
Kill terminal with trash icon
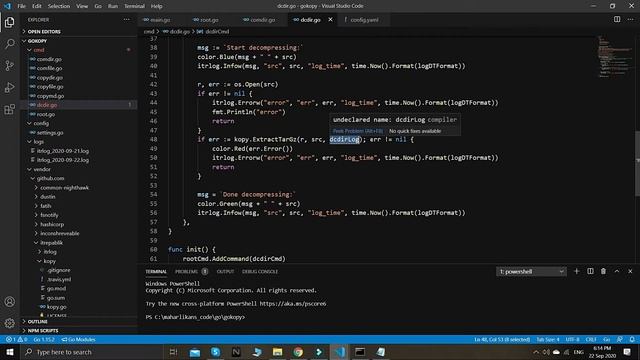[x=603, y=271]
